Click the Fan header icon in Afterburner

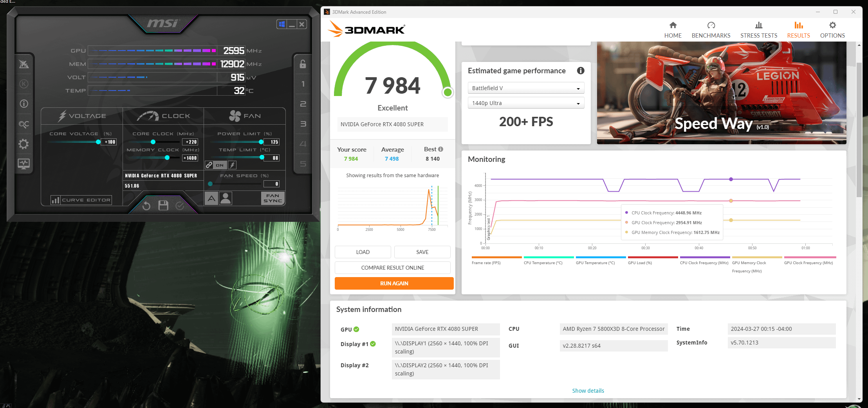(x=235, y=116)
